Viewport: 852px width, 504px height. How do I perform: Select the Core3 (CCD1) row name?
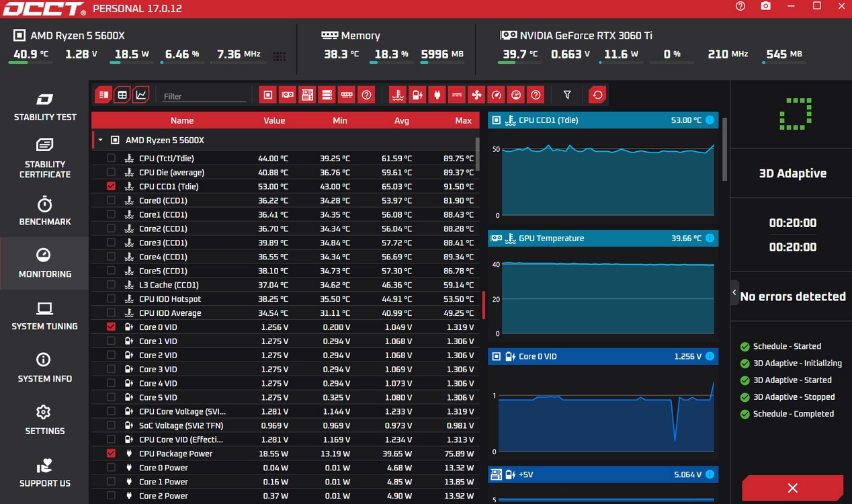point(163,243)
